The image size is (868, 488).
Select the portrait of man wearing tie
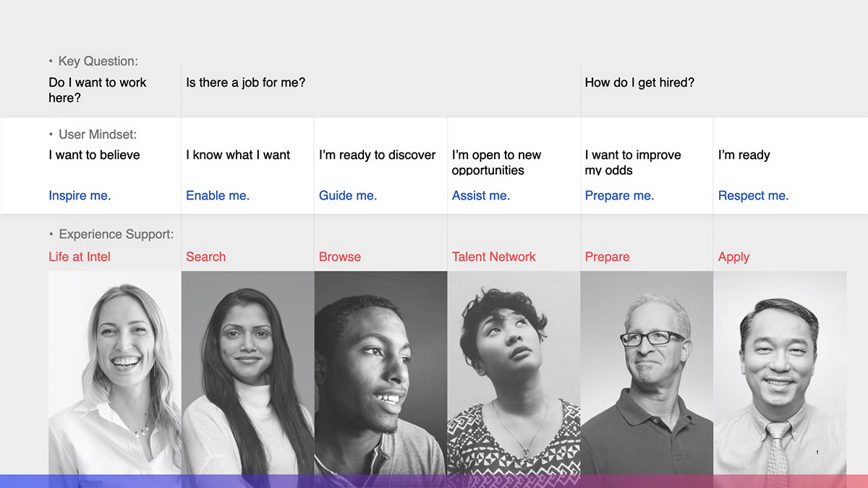[780, 373]
